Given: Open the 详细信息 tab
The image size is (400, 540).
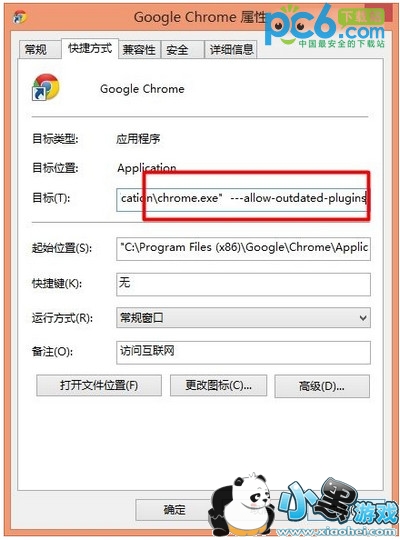Looking at the screenshot, I should point(231,50).
